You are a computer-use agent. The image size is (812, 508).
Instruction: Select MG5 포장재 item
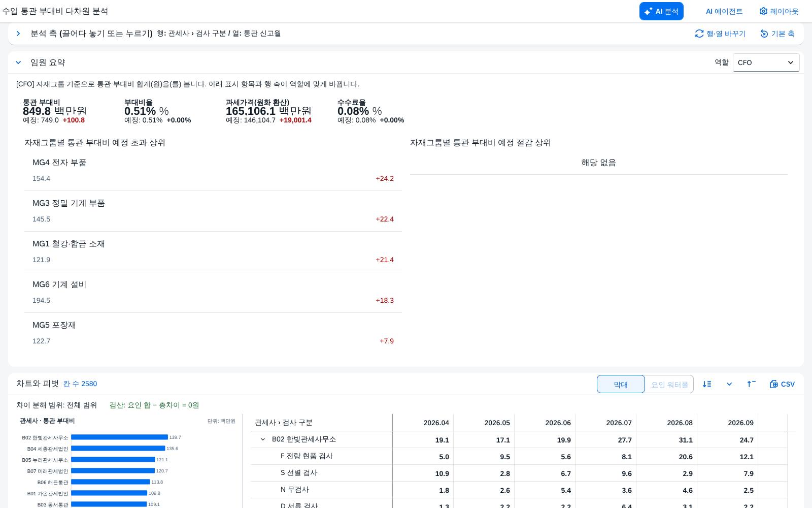click(x=213, y=333)
